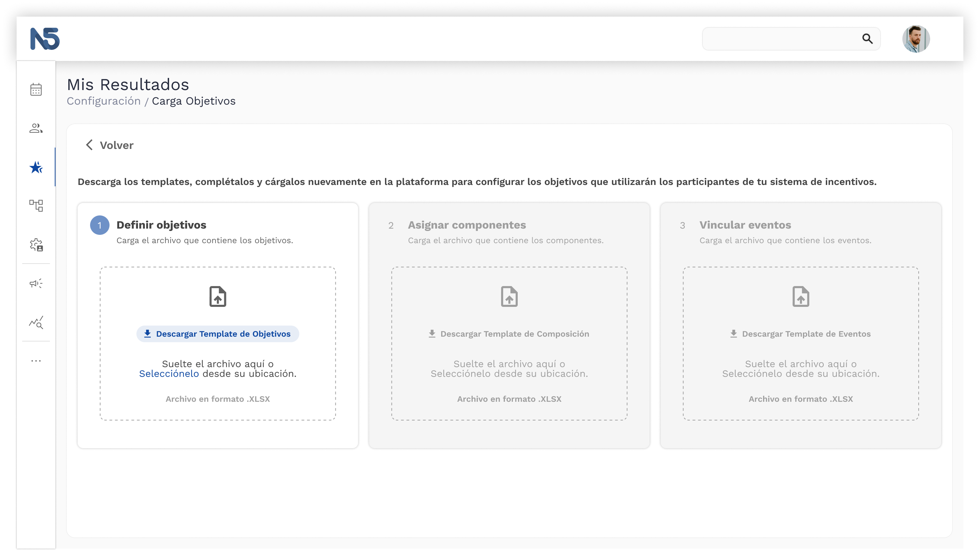
Task: Click Descargar Template de Composición
Action: [509, 334]
